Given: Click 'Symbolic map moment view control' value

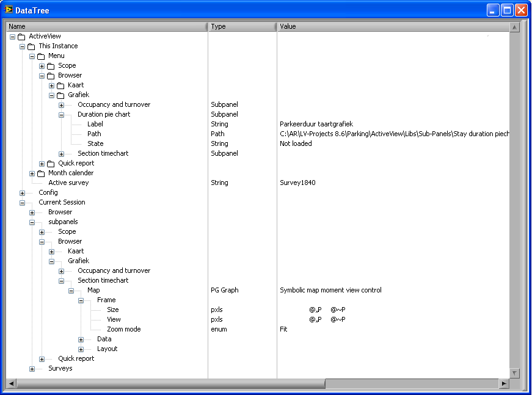Looking at the screenshot, I should (330, 290).
